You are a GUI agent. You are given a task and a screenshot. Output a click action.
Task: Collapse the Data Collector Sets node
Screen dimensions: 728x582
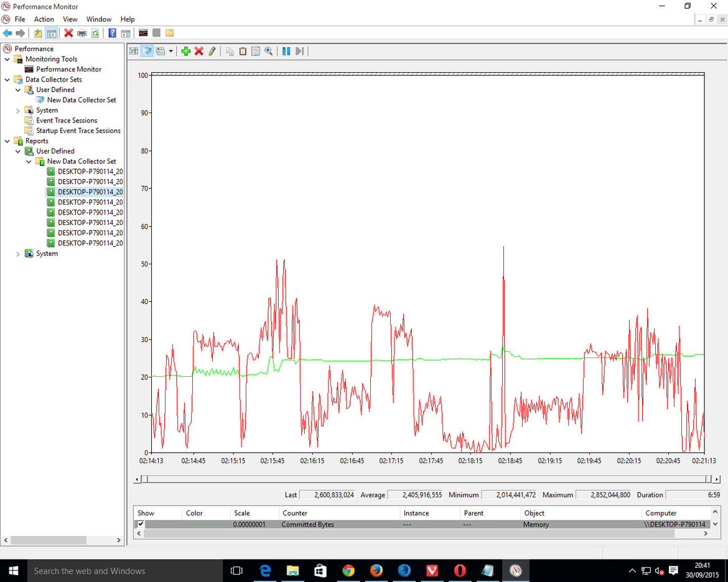pyautogui.click(x=7, y=80)
